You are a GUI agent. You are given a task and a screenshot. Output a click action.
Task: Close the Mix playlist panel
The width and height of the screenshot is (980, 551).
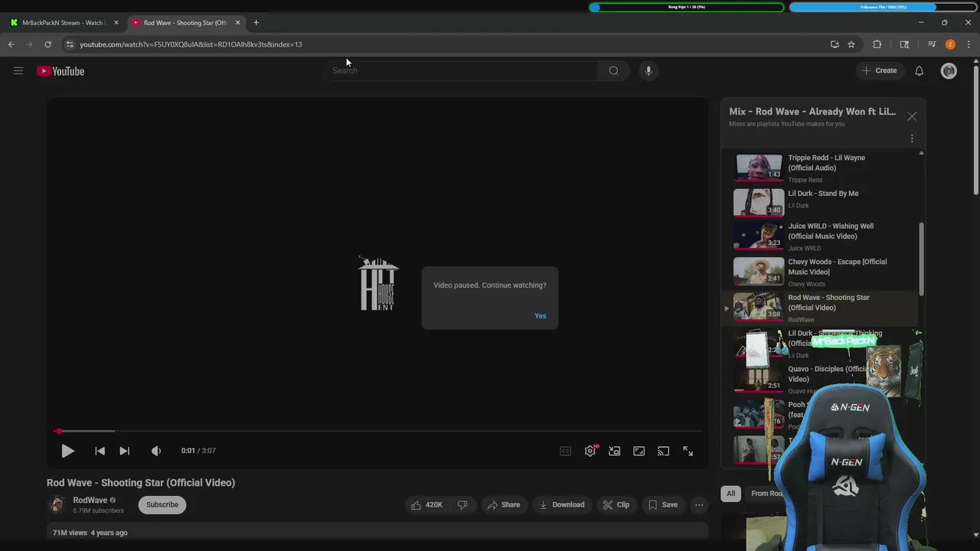pos(912,116)
